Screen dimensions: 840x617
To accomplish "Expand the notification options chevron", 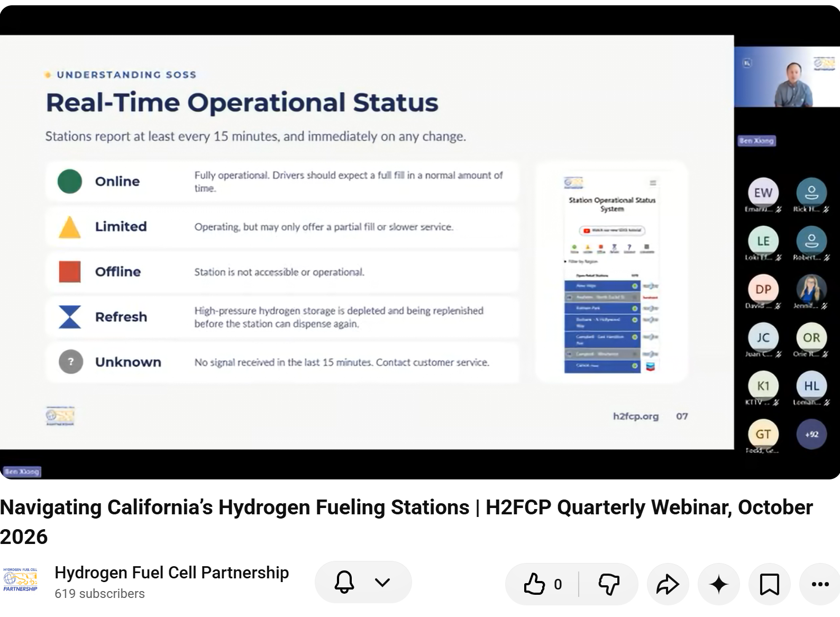I will [382, 582].
